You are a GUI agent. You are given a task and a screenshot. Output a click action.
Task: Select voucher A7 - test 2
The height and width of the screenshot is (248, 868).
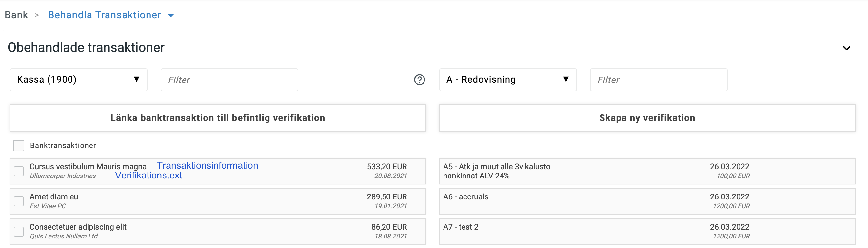pos(647,232)
